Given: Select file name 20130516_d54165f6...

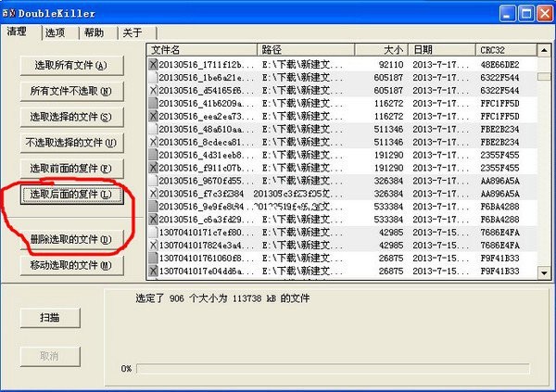Looking at the screenshot, I should tap(207, 91).
